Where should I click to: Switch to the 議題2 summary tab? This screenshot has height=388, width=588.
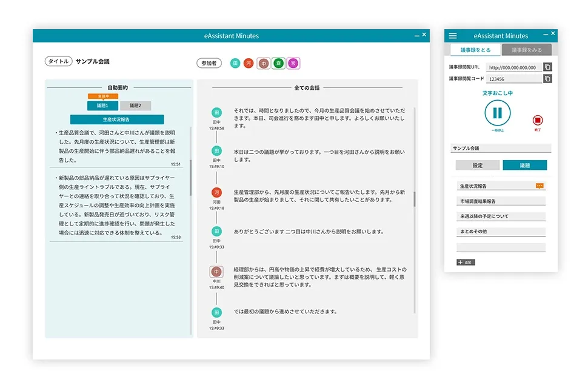tap(131, 105)
